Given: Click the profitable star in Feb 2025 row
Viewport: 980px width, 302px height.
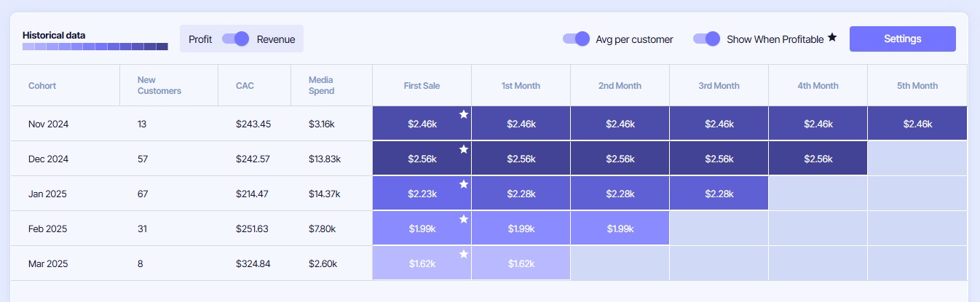Looking at the screenshot, I should coord(464,219).
